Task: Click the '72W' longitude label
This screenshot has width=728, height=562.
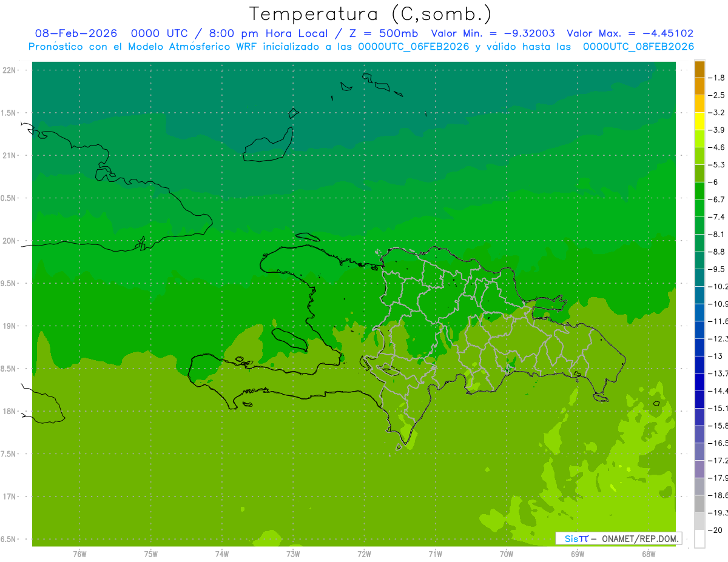Action: click(x=364, y=554)
